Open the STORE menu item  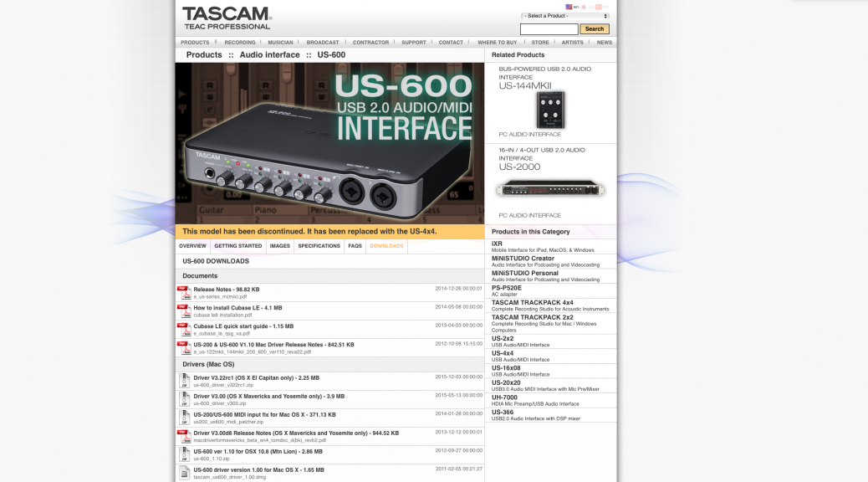pos(540,42)
